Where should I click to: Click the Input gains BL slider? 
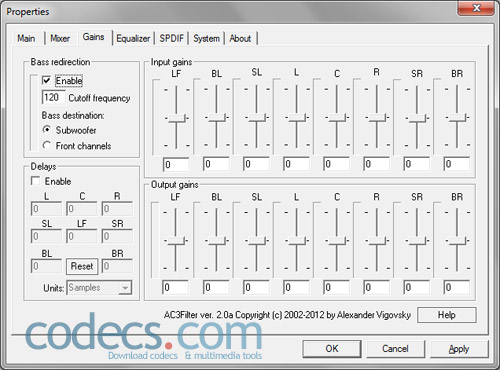217,118
